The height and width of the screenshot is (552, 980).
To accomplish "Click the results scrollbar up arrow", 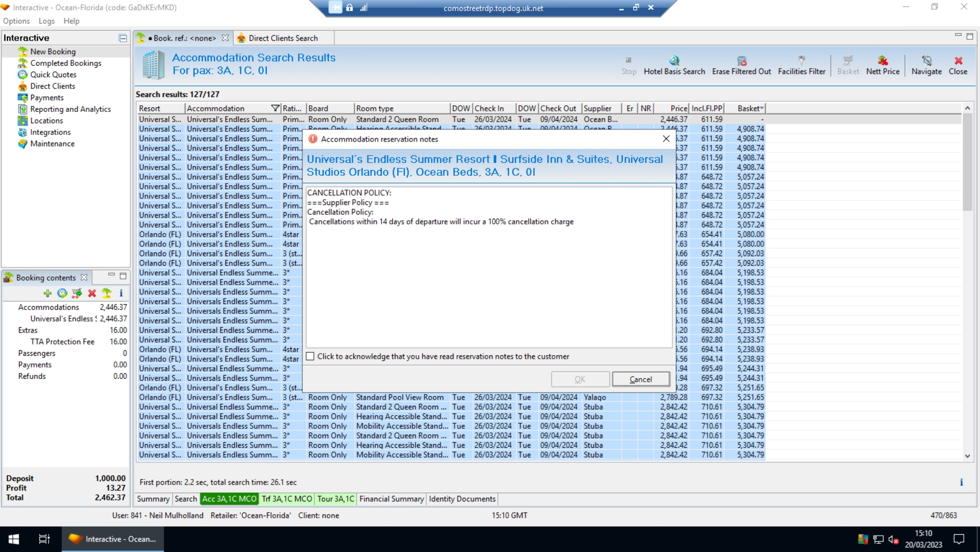I will (x=967, y=108).
